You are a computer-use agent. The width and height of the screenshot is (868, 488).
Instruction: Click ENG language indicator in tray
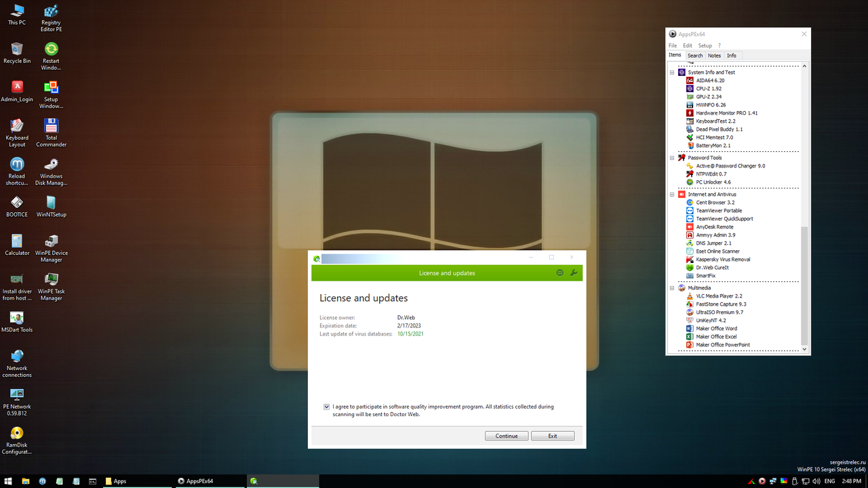point(829,481)
